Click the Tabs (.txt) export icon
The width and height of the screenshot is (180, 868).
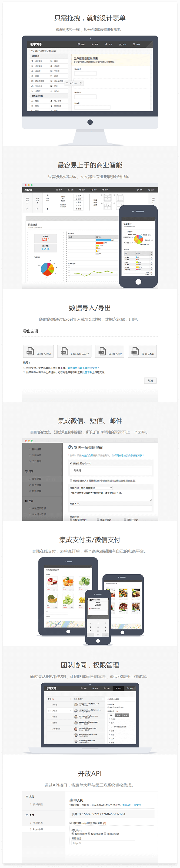click(x=135, y=351)
